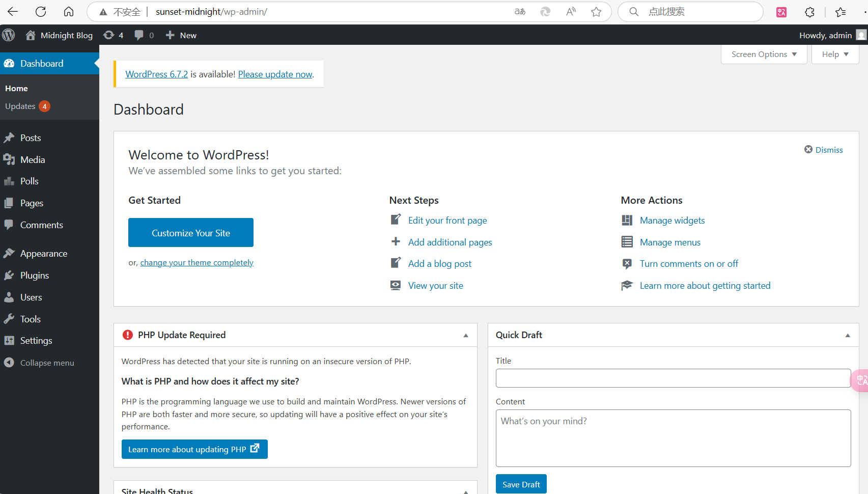Open the Help dropdown tab
Screen dimensions: 868x494
(835, 54)
